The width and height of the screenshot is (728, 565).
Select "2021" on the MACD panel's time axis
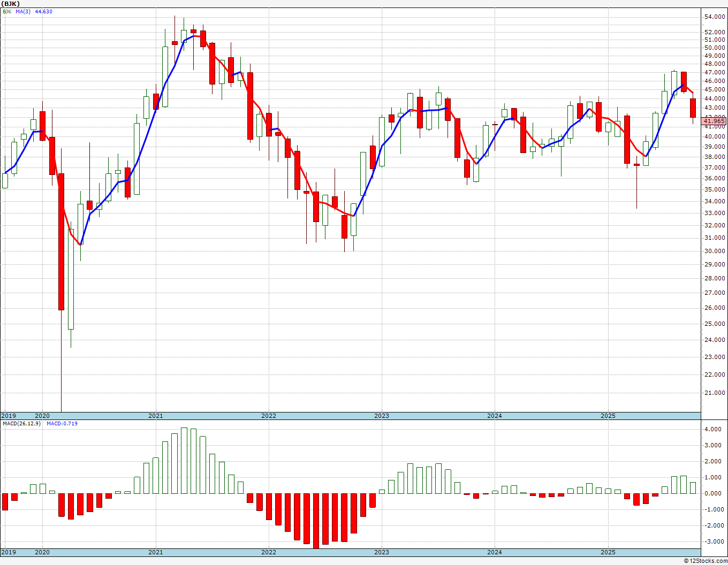(155, 552)
